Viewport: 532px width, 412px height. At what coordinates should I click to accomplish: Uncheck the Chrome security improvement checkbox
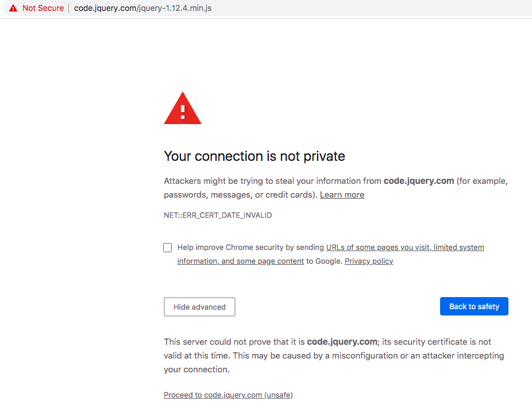pos(167,247)
